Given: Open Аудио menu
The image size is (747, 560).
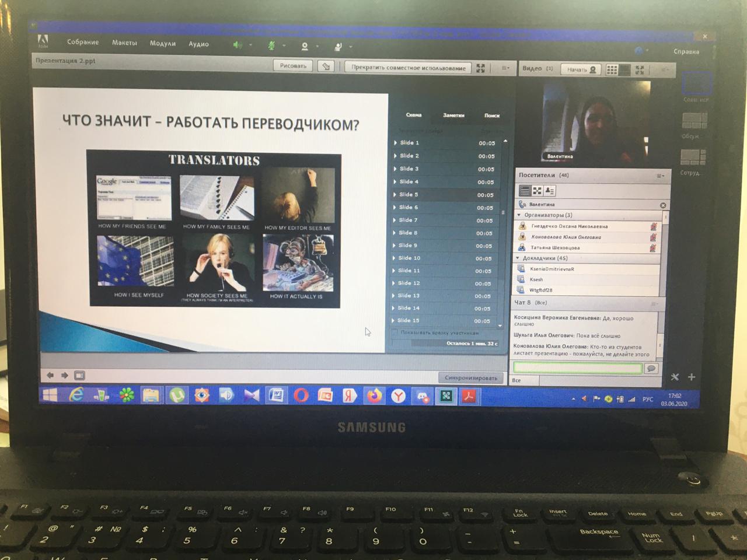Looking at the screenshot, I should point(198,44).
